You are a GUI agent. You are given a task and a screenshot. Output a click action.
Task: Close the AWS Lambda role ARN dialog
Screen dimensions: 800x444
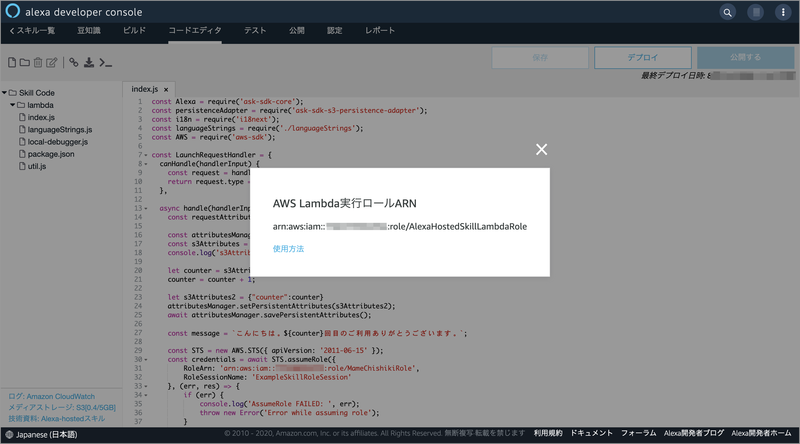click(x=541, y=149)
